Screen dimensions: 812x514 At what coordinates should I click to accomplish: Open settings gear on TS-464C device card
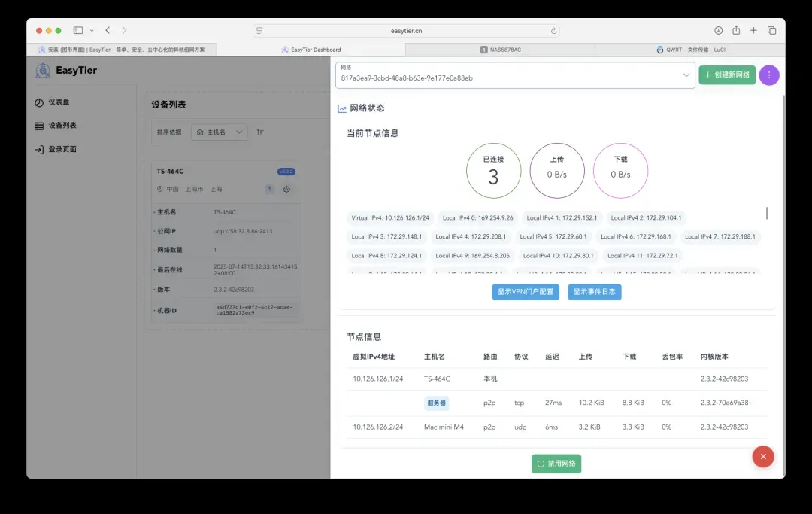click(286, 190)
